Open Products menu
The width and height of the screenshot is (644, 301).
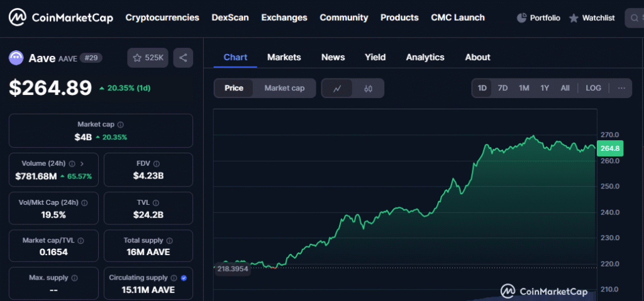click(x=399, y=18)
